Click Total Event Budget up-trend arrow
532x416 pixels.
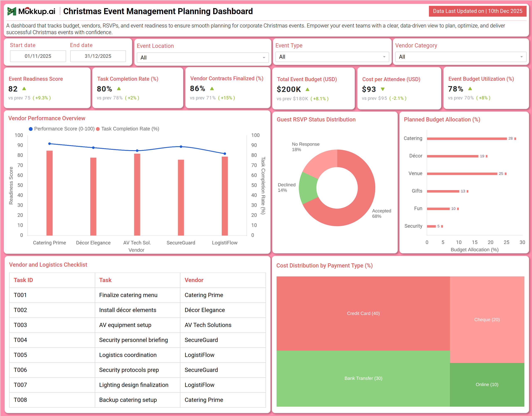click(x=307, y=89)
